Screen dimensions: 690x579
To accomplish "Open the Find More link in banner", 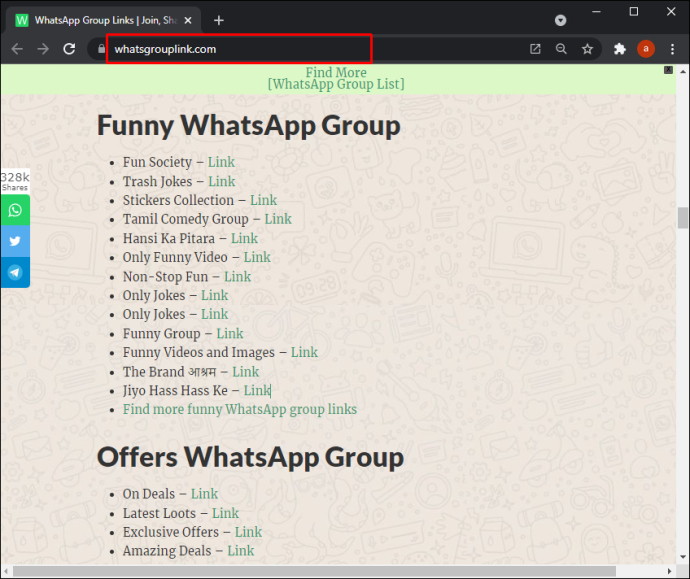I will (x=336, y=72).
